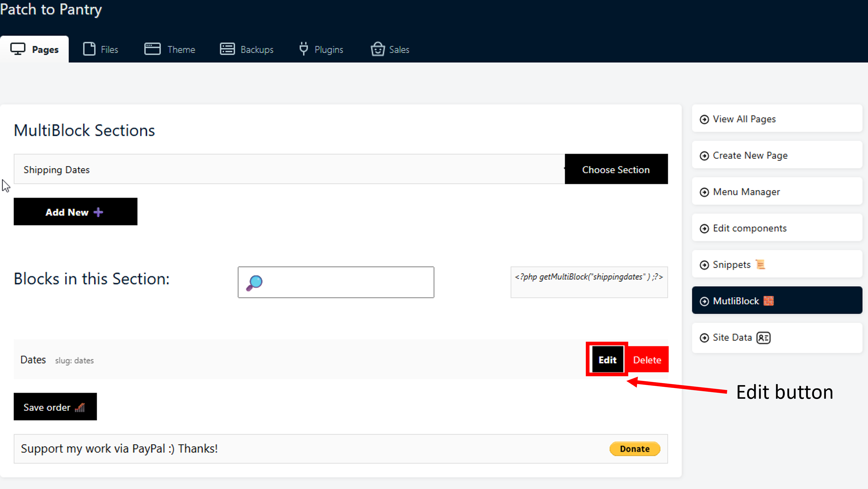Click the brick icon next to MutliBlock

point(768,301)
